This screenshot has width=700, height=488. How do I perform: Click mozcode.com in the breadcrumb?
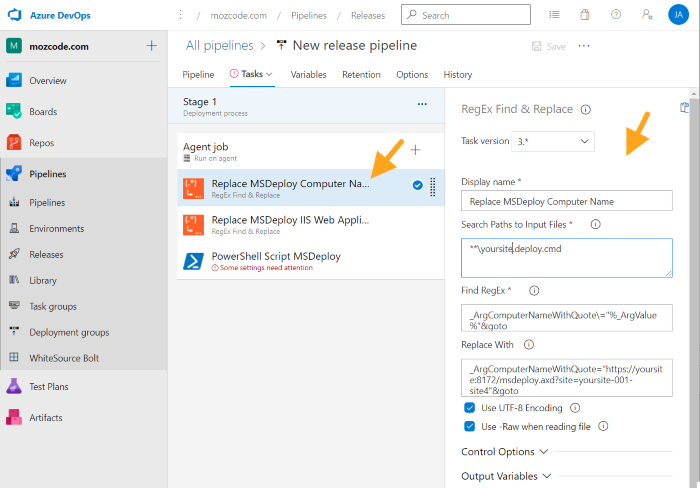238,16
